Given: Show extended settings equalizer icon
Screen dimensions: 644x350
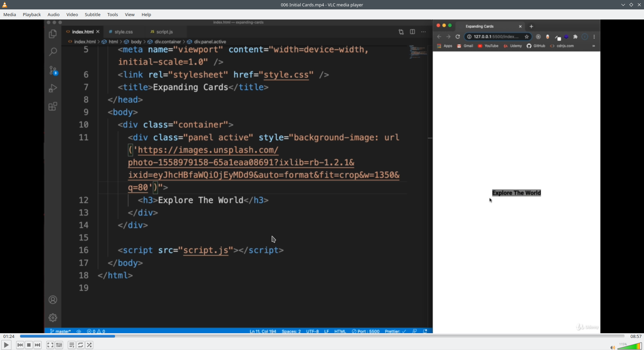Looking at the screenshot, I should (59, 345).
